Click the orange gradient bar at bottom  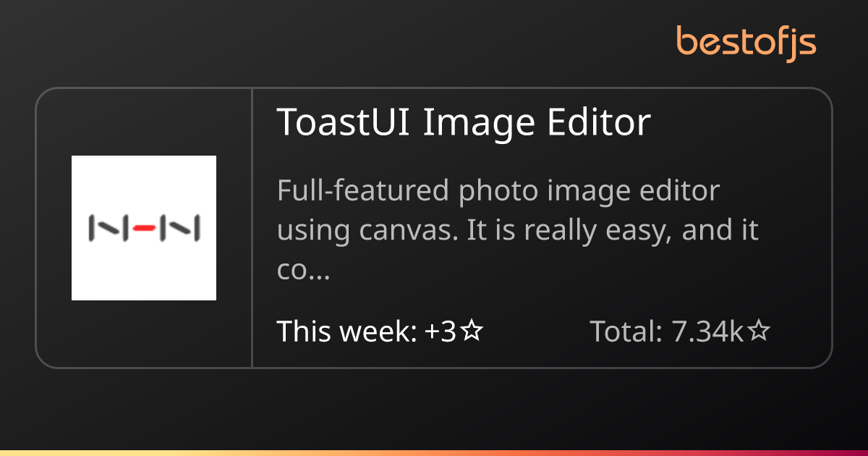(434, 453)
